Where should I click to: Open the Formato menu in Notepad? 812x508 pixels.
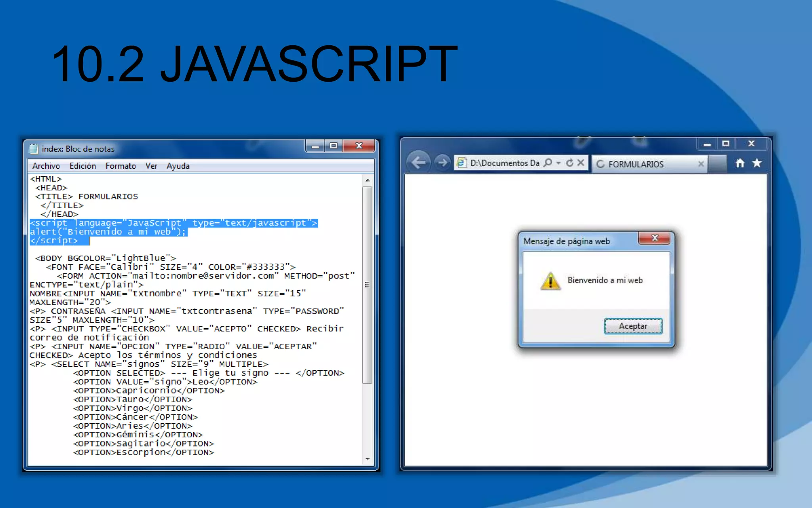[121, 166]
